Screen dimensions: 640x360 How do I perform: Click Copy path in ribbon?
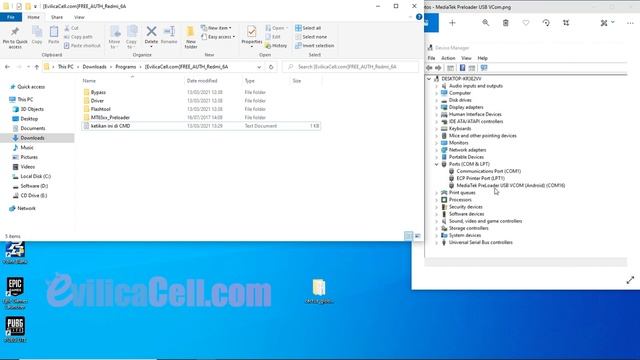click(x=78, y=37)
